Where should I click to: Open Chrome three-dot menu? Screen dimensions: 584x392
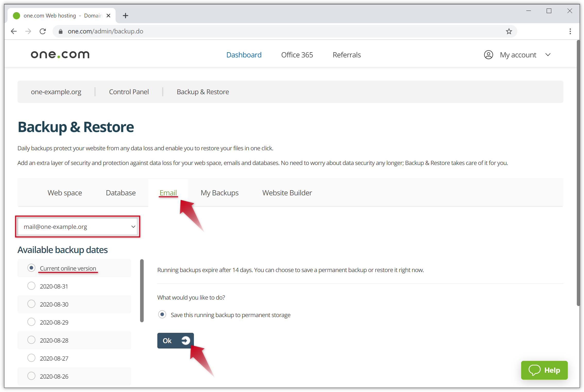(x=570, y=31)
